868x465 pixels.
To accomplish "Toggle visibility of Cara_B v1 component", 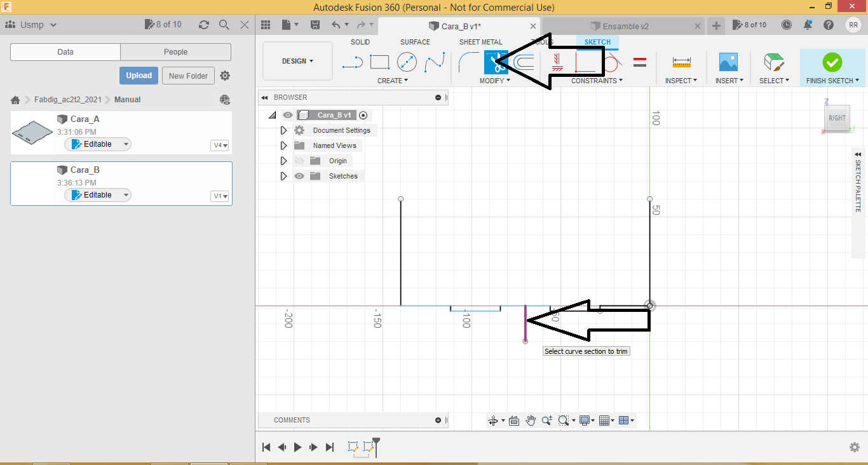I will click(288, 115).
